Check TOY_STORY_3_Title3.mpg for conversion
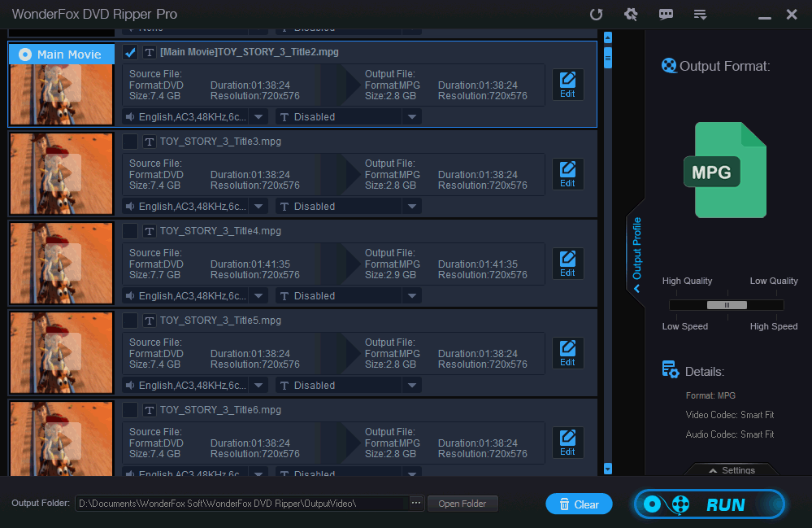This screenshot has height=528, width=812. pos(130,141)
